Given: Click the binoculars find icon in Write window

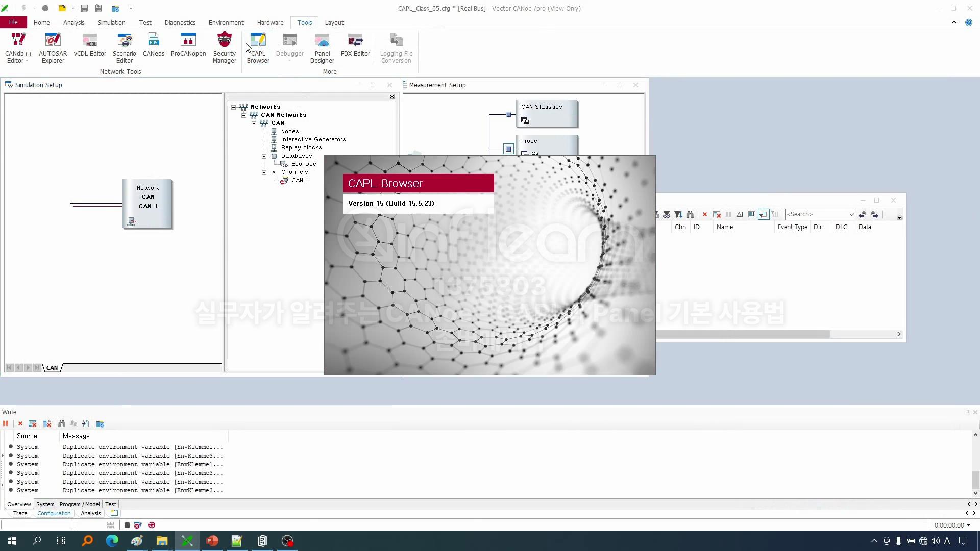Looking at the screenshot, I should tap(62, 424).
